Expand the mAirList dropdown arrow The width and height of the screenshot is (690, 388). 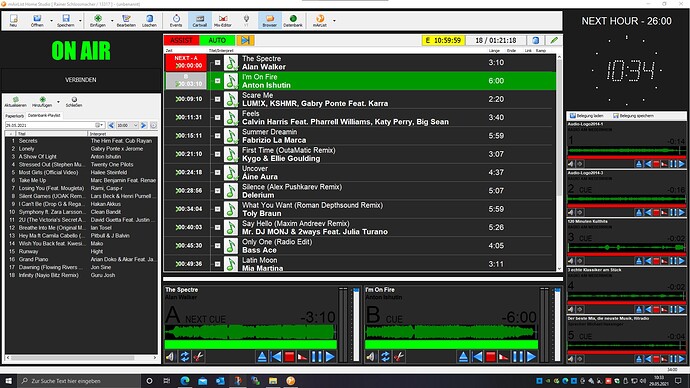click(334, 21)
